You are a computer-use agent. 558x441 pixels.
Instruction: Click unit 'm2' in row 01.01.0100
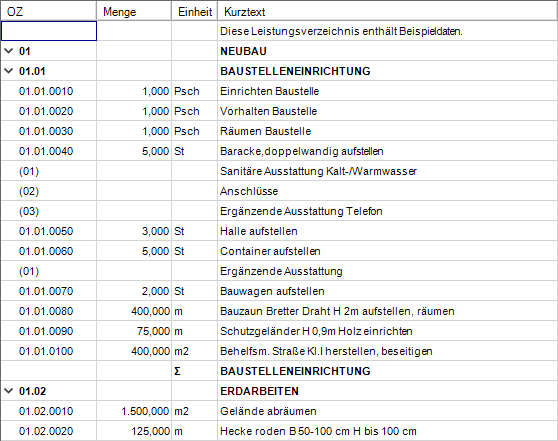(181, 351)
